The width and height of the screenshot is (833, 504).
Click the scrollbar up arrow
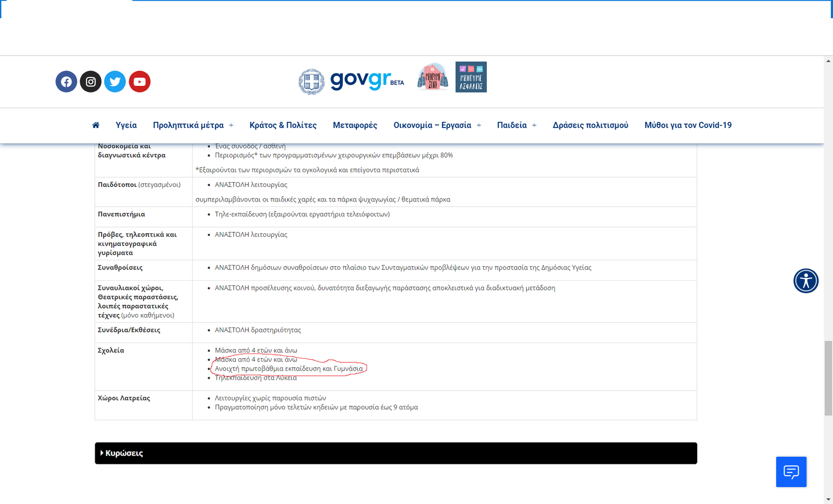828,61
